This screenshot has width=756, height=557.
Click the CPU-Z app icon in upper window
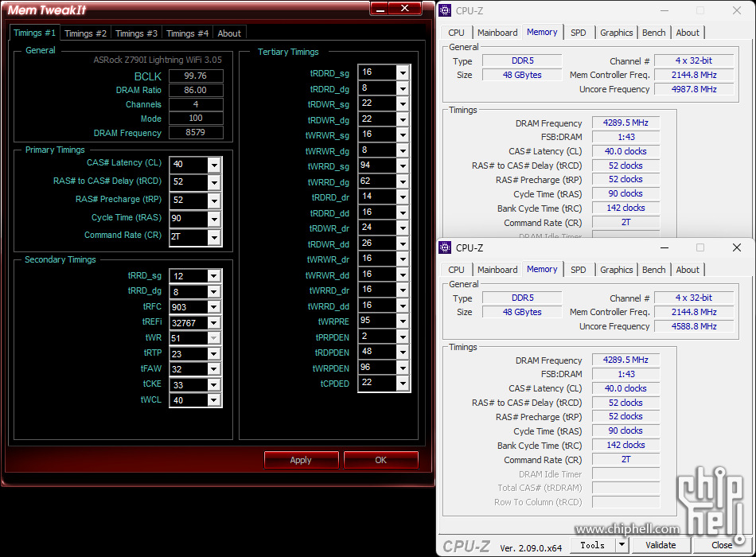tap(445, 10)
